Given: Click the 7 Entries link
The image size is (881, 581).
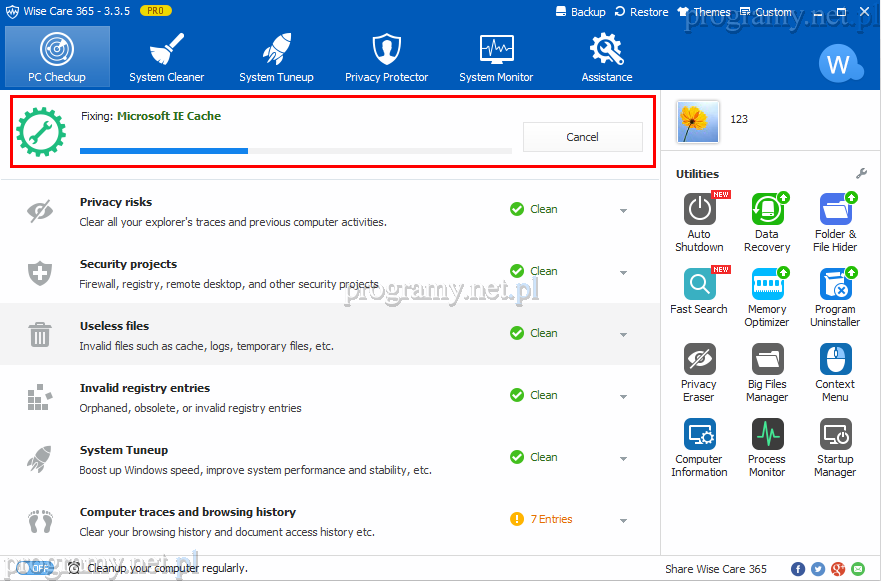Looking at the screenshot, I should 551,519.
